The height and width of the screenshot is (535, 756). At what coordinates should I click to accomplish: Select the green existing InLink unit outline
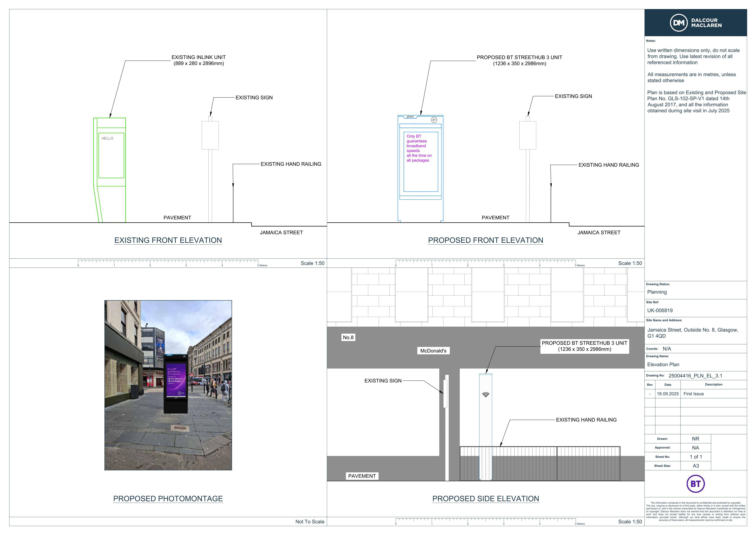coord(110,170)
